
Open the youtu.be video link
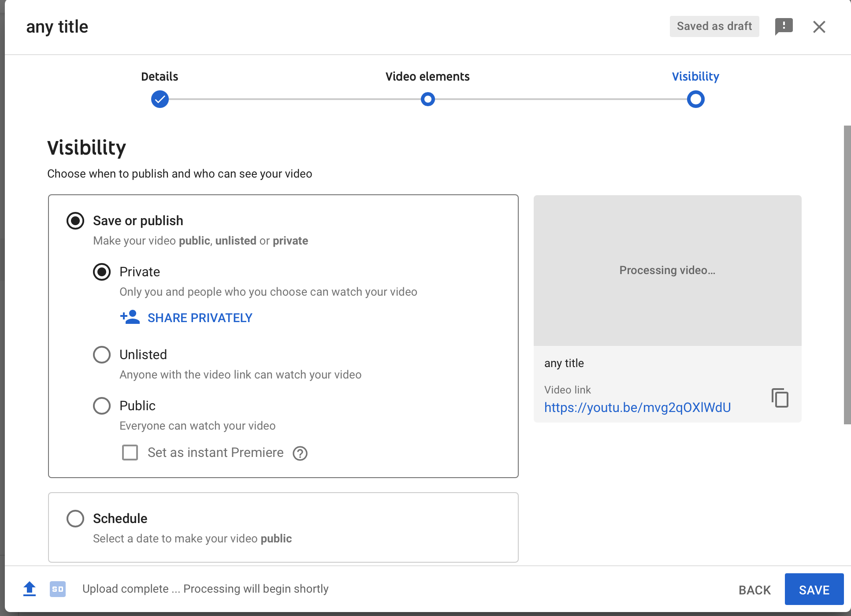(x=637, y=408)
